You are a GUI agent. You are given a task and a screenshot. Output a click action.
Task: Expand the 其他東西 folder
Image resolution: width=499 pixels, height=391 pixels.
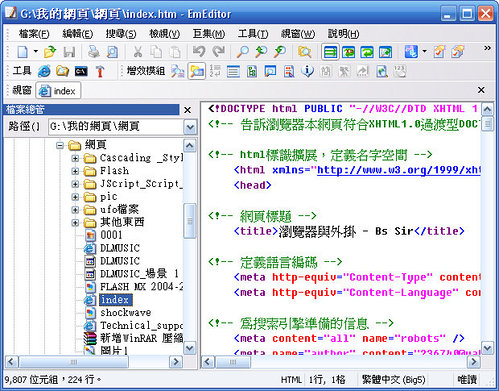[75, 223]
